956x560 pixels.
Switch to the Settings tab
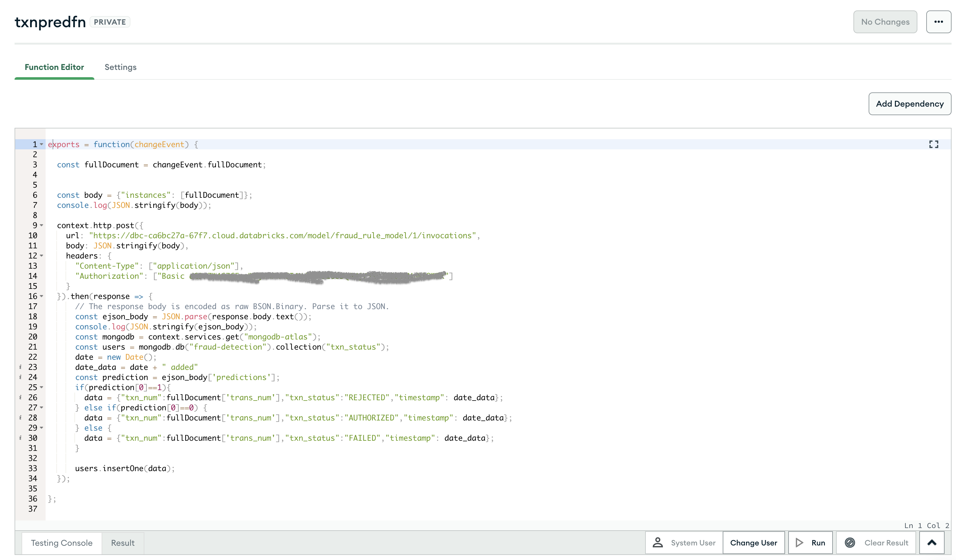pyautogui.click(x=120, y=67)
